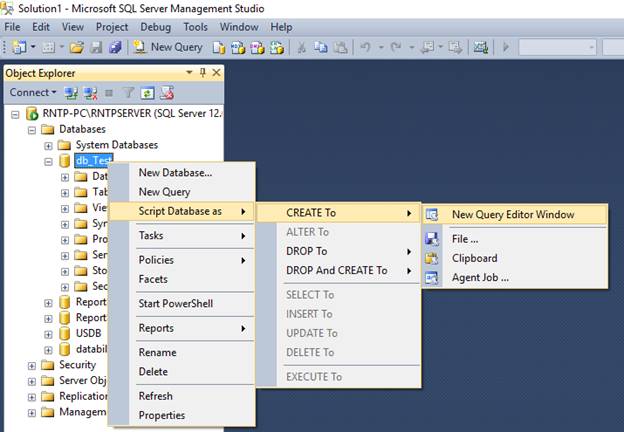Click the rightmost Object Explorer toolbar icon
This screenshot has height=432, width=624.
tap(167, 93)
